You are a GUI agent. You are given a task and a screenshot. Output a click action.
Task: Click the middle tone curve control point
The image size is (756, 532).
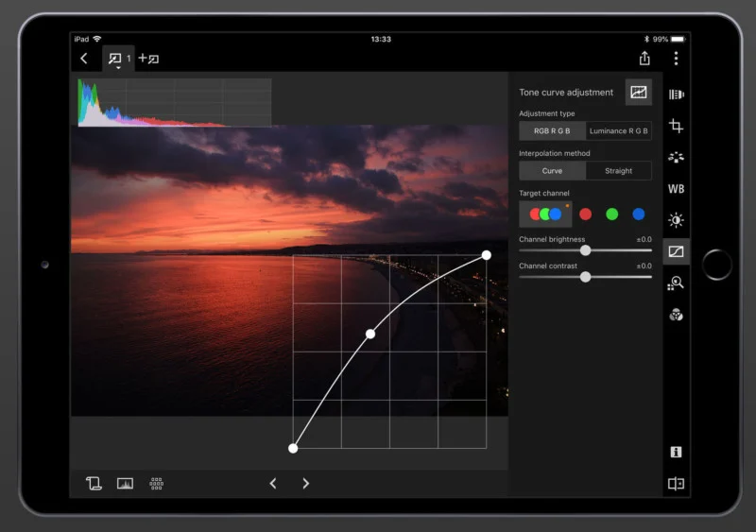(x=370, y=334)
